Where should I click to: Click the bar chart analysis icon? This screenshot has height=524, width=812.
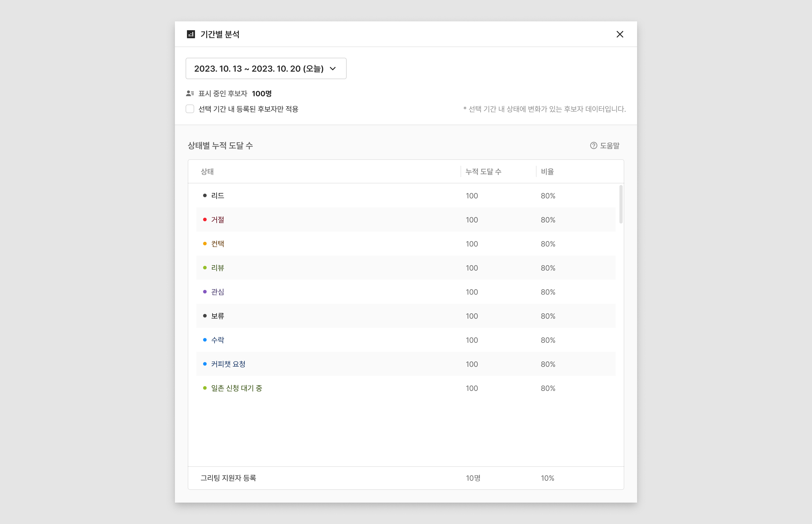coord(191,34)
